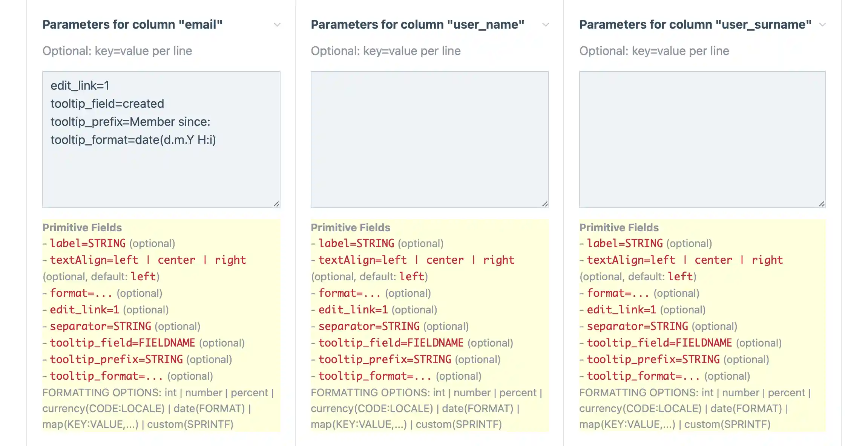Click the "Parameters for column "user_name"" heading
868x446 pixels.
417,24
